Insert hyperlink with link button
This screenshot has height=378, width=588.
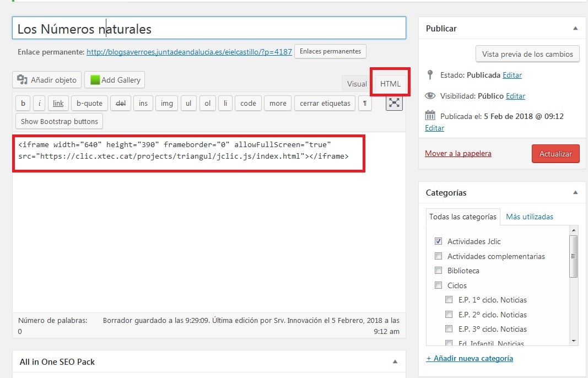tap(58, 104)
